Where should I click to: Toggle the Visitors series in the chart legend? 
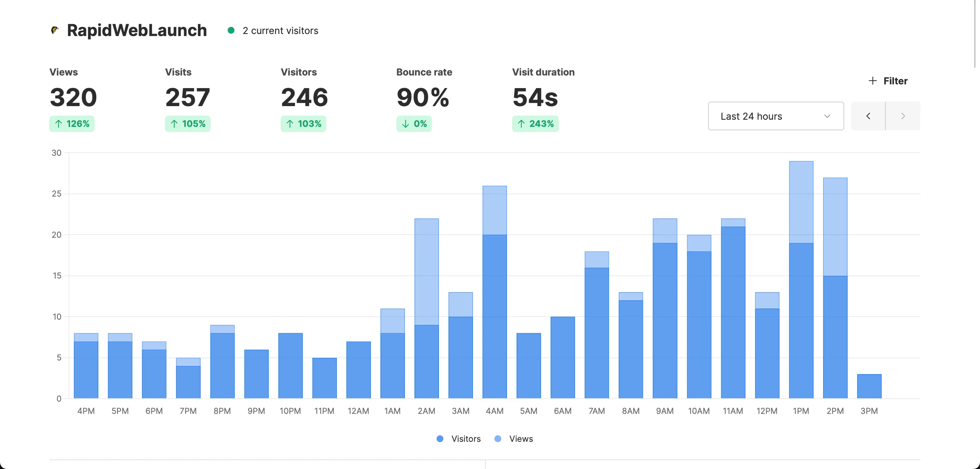click(x=458, y=439)
